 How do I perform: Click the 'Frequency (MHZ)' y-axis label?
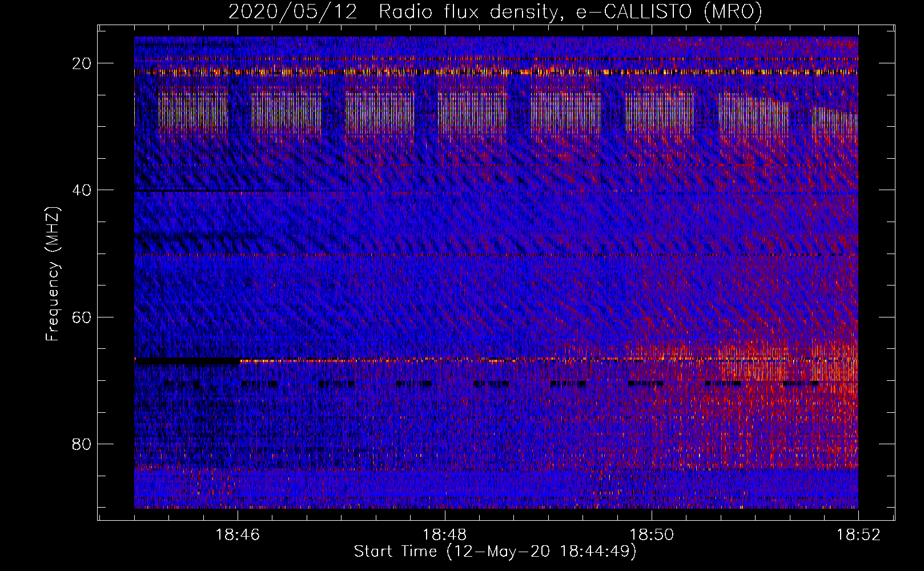point(53,274)
